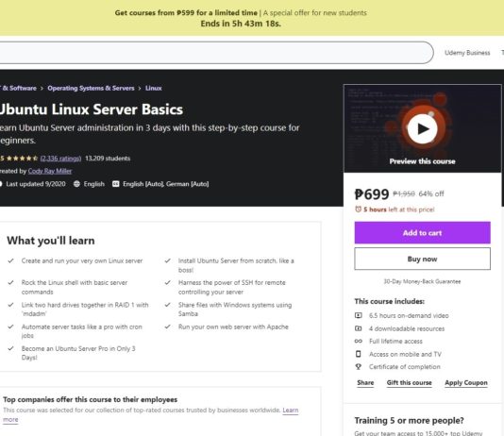Click the on-demand video icon
Viewport: 504px width, 436px height.
pyautogui.click(x=359, y=315)
